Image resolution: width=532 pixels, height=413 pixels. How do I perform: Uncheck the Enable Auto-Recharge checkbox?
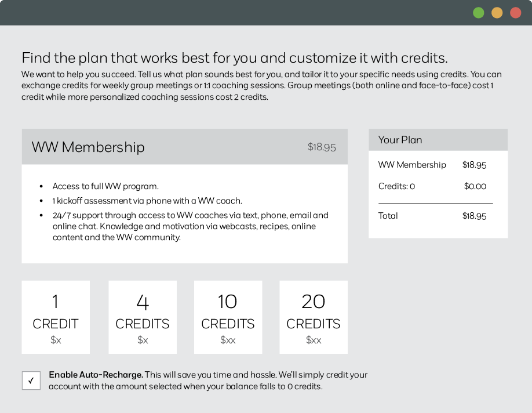click(31, 381)
